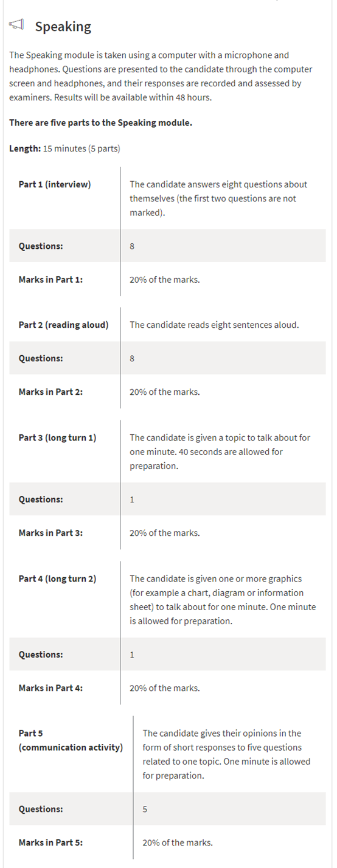Click the Part 4 description about graphics
The image size is (337, 868).
[217, 600]
